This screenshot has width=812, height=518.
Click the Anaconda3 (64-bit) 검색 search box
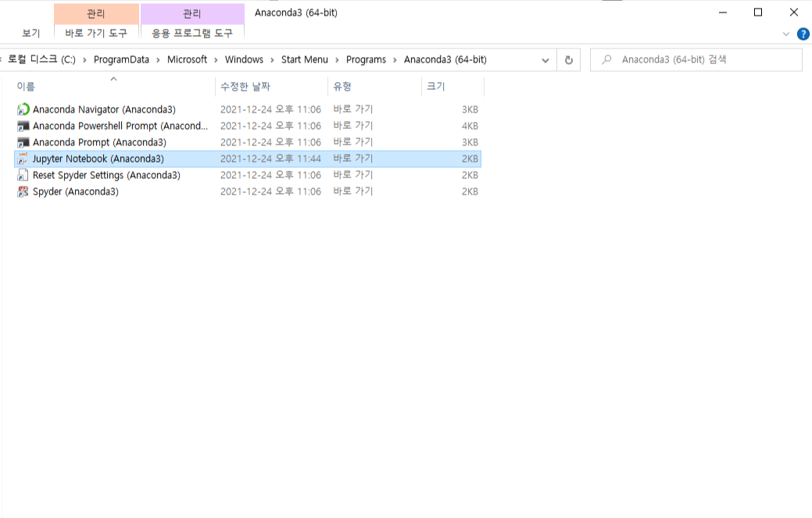(x=696, y=59)
